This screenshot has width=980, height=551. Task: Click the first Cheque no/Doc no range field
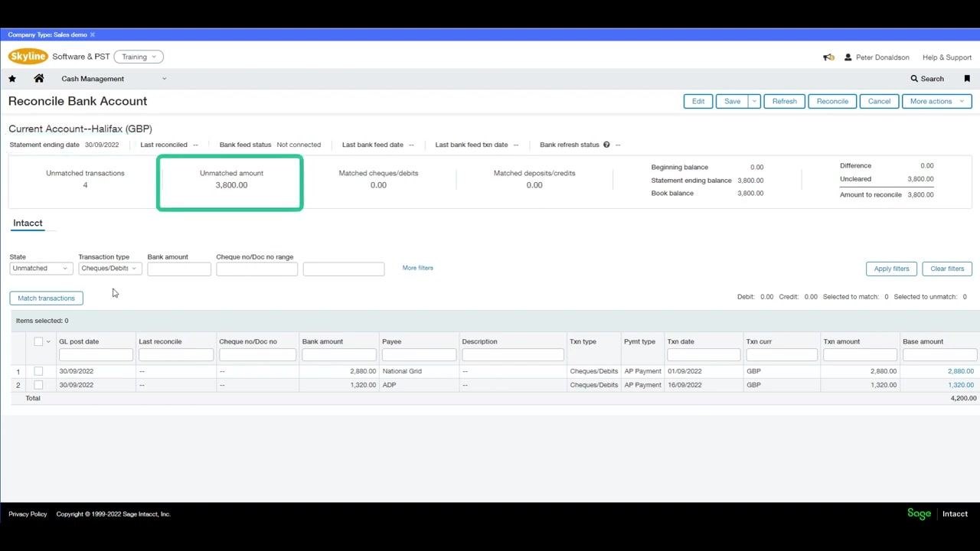tap(256, 269)
